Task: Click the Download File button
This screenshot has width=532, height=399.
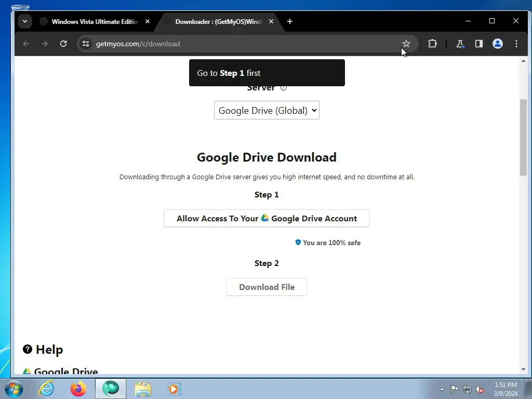Action: 267,287
